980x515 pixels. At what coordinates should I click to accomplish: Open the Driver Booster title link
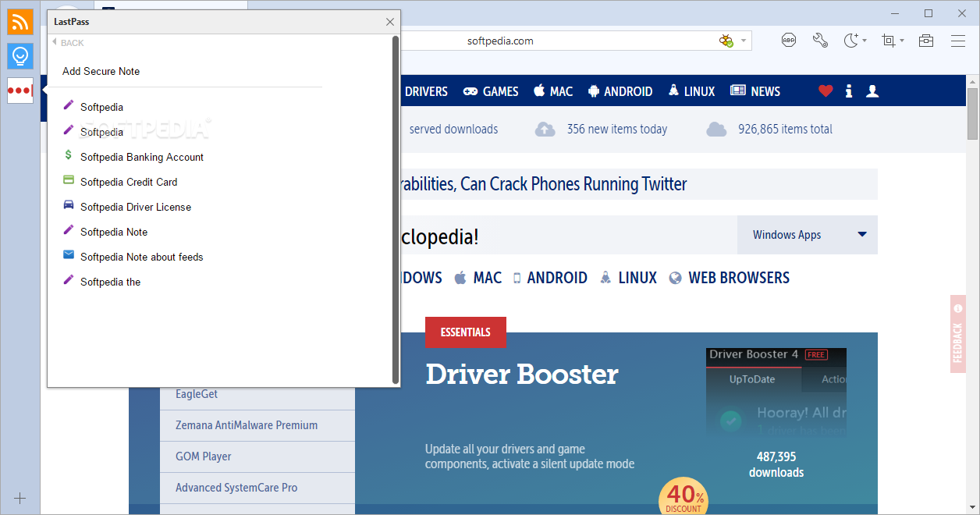click(522, 375)
